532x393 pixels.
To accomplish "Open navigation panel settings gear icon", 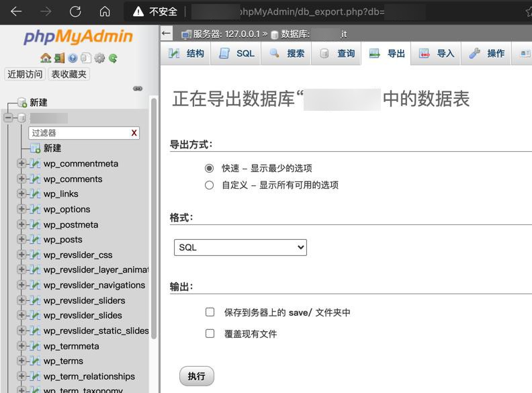I will (x=99, y=58).
